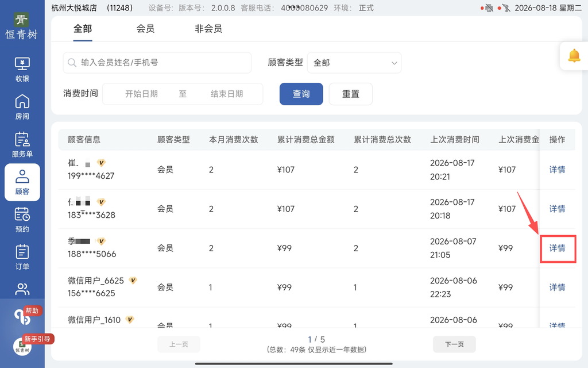This screenshot has width=588, height=368.
Task: Click the 恒青树 logo at top left
Action: tap(21, 26)
